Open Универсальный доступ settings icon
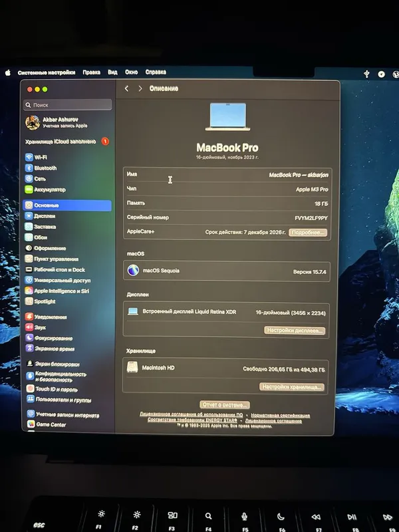Screen dimensions: 399x532 tap(29, 280)
